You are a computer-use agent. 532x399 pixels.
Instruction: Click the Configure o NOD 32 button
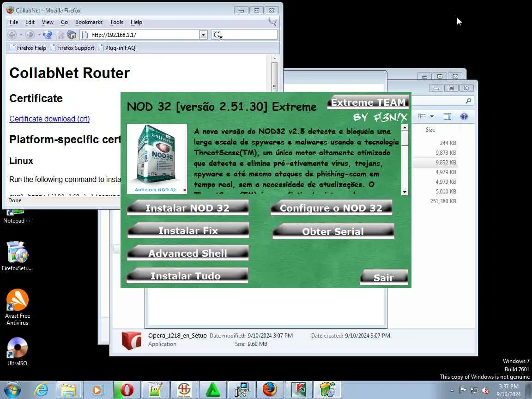tap(331, 208)
